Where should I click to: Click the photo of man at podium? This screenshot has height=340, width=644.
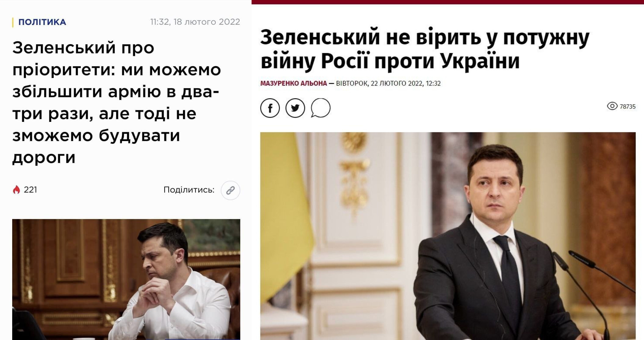point(448,236)
